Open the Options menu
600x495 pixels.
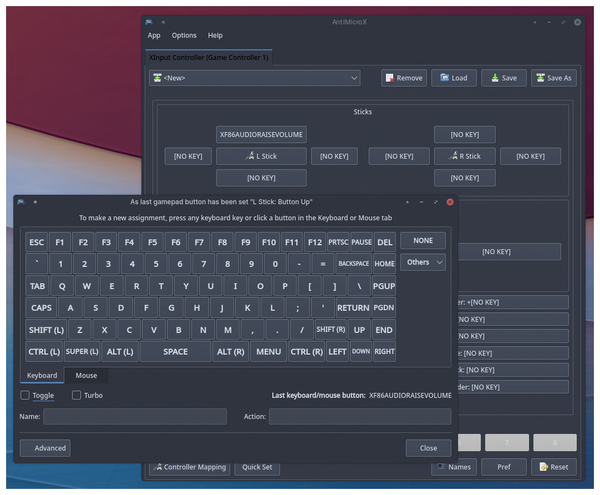(x=184, y=36)
